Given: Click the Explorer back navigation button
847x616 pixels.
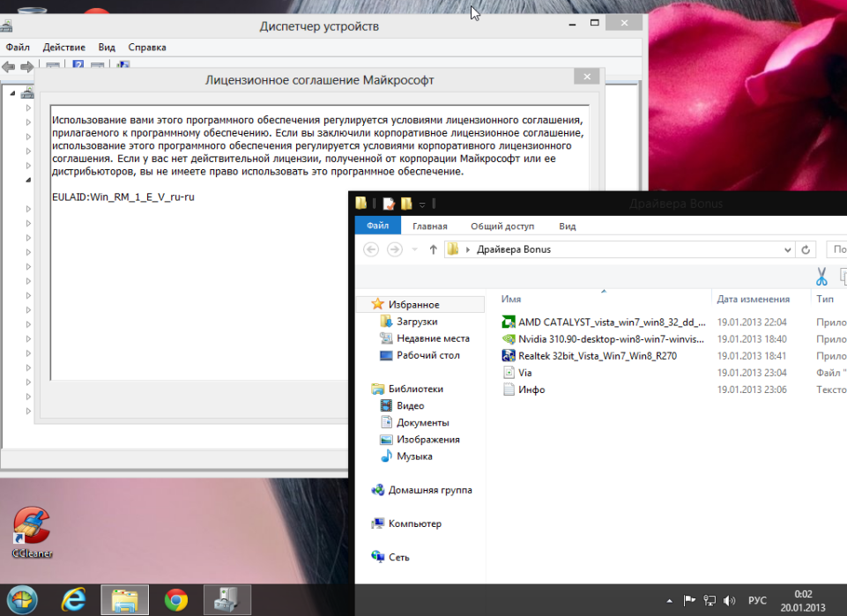Looking at the screenshot, I should click(371, 249).
